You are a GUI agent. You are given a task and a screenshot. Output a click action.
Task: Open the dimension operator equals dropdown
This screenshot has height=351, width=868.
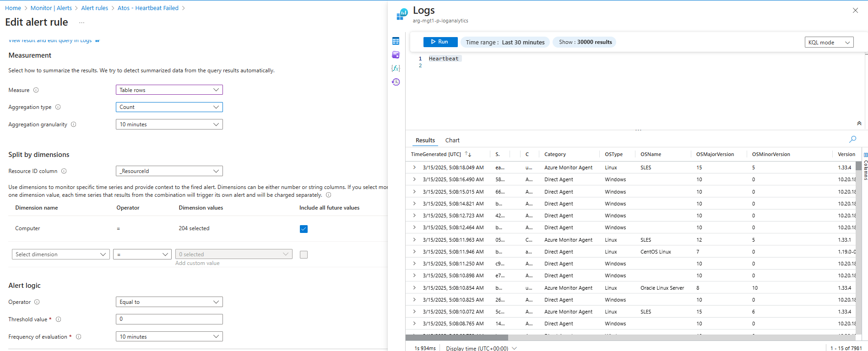coord(142,254)
